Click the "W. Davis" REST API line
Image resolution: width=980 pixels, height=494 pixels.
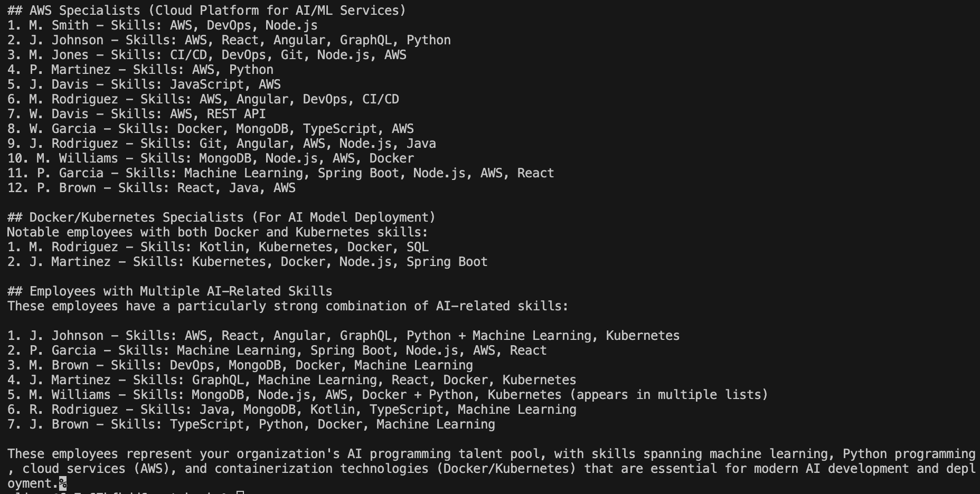(x=136, y=114)
